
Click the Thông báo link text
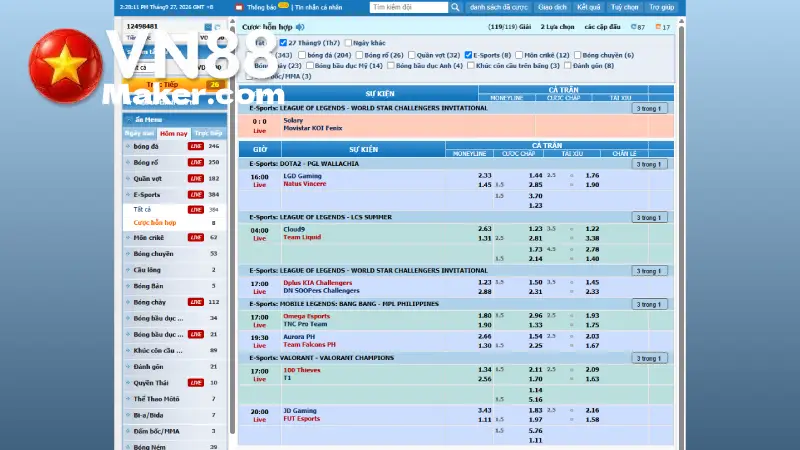coord(262,8)
